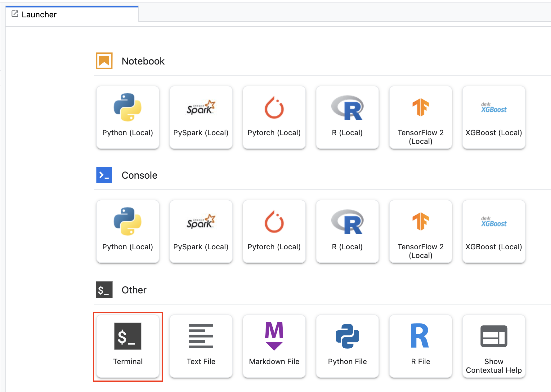
Task: Open a Python (Local) console
Action: (128, 231)
